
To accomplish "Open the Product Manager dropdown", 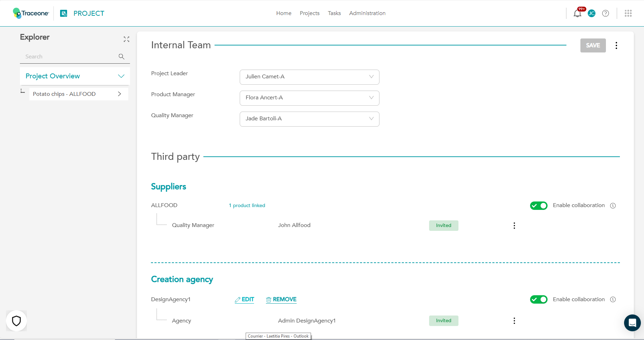I will [x=309, y=98].
